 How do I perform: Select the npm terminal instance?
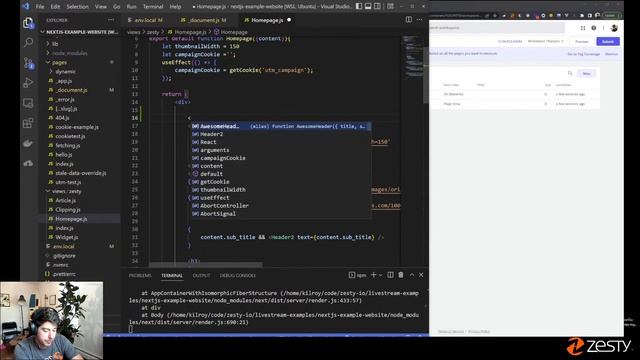pos(358,275)
